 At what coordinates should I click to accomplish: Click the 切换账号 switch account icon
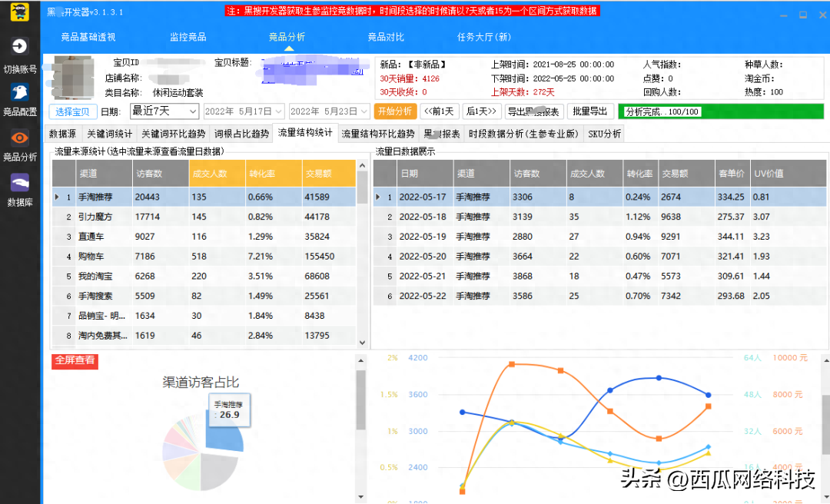(20, 46)
